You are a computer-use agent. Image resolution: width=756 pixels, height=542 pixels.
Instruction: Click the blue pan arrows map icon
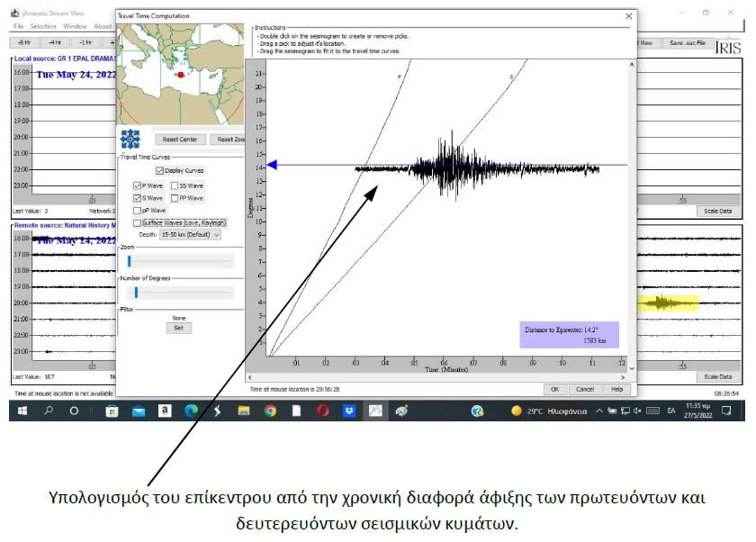pos(131,140)
